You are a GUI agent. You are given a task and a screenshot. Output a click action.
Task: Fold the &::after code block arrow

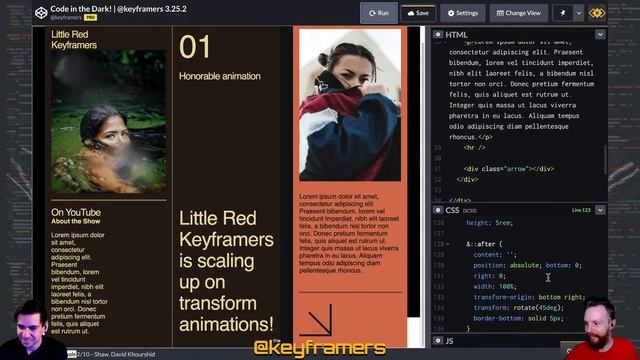coord(448,244)
